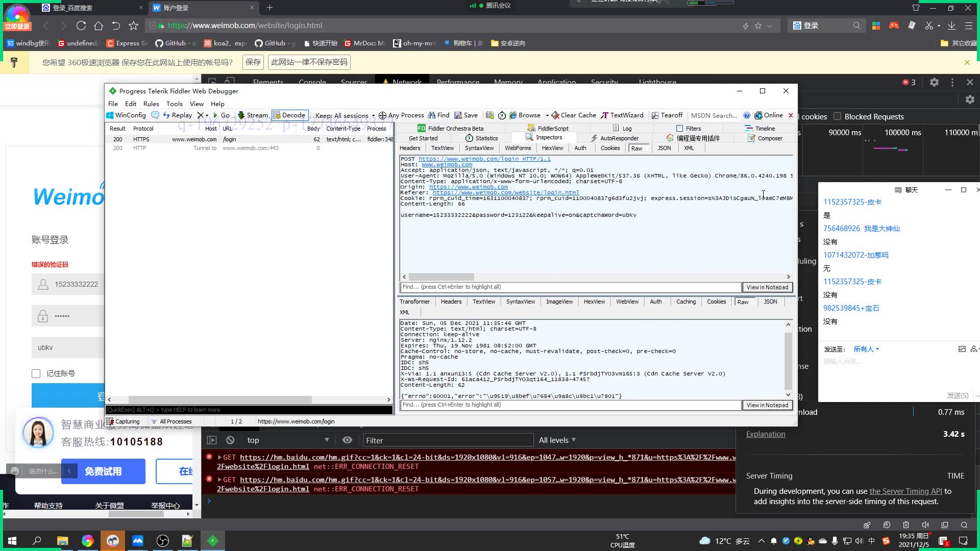Enable the Blocked Requests checkbox in DevTools
This screenshot has width=980, height=551.
coord(838,116)
